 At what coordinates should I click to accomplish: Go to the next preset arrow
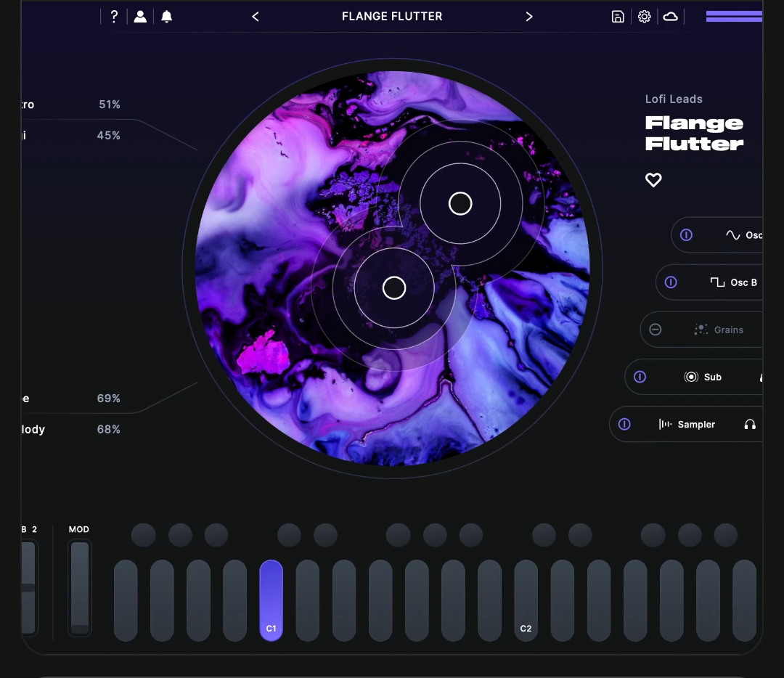click(529, 17)
